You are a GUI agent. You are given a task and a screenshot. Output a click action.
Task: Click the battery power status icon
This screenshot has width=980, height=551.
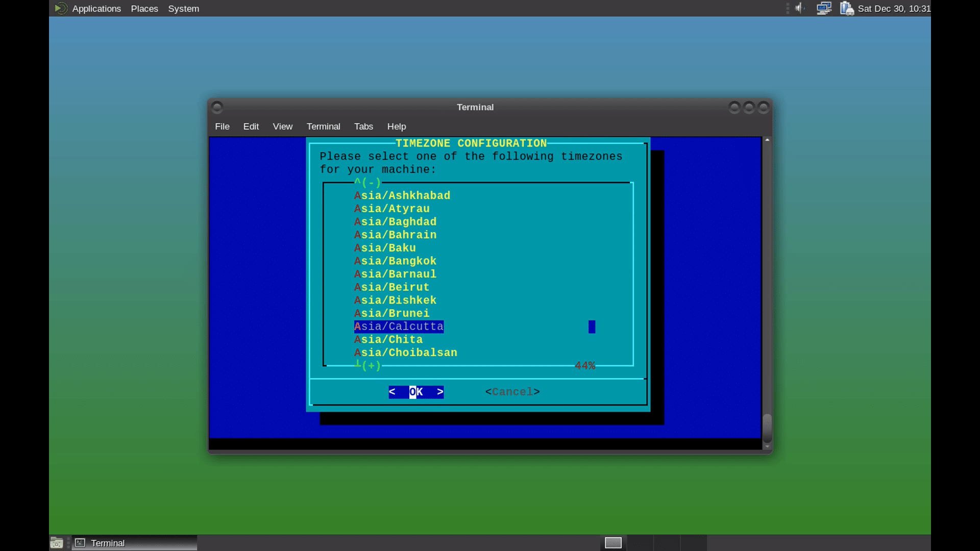coord(847,8)
